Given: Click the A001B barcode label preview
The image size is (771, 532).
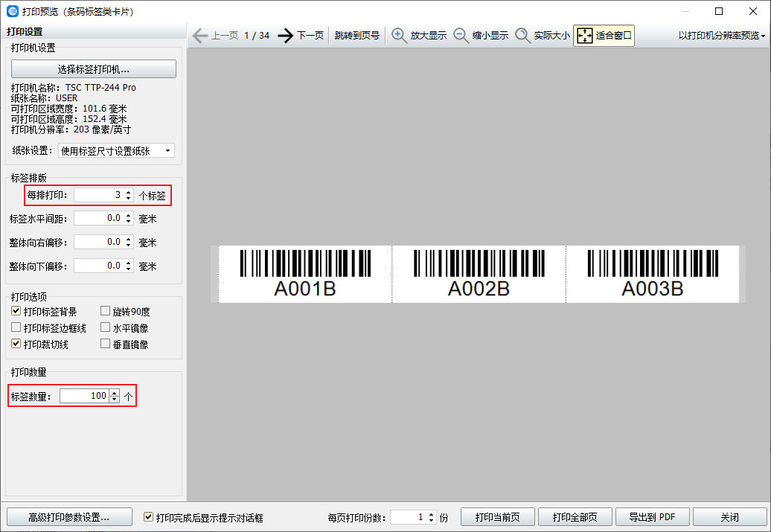Looking at the screenshot, I should [305, 274].
